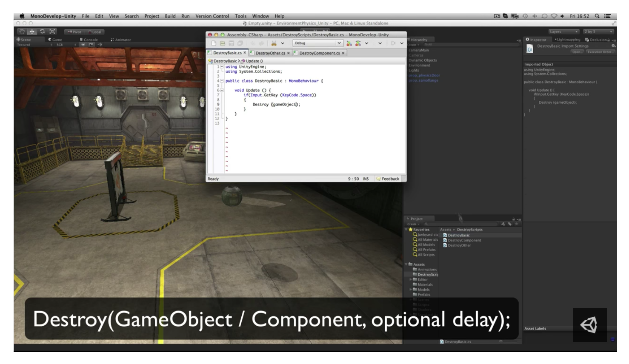Close the DestroyOther.cs tab

[289, 53]
